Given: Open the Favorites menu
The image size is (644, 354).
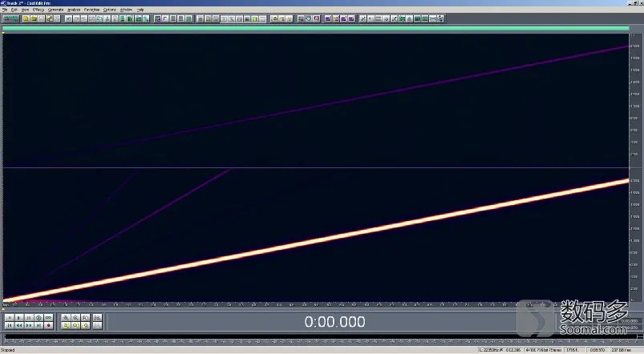Looking at the screenshot, I should coord(91,10).
